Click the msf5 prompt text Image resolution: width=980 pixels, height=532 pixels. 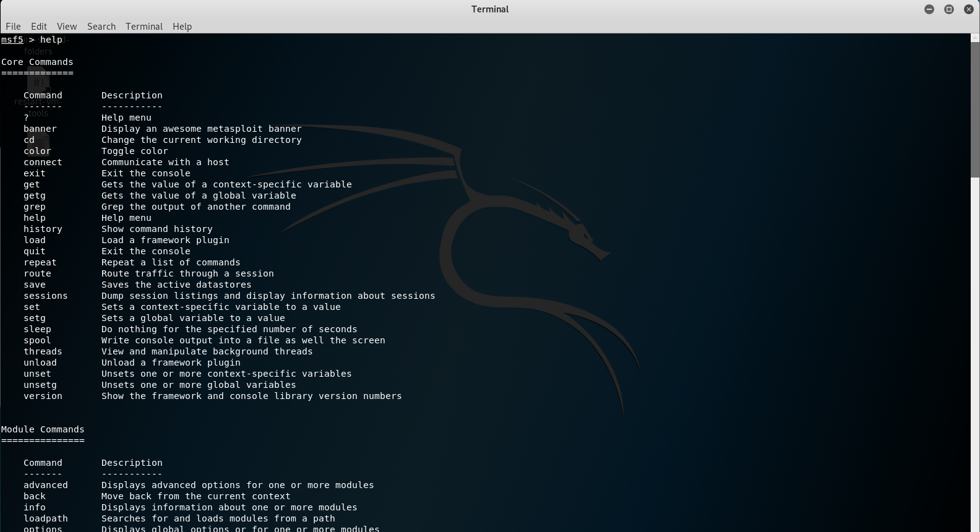(x=12, y=40)
